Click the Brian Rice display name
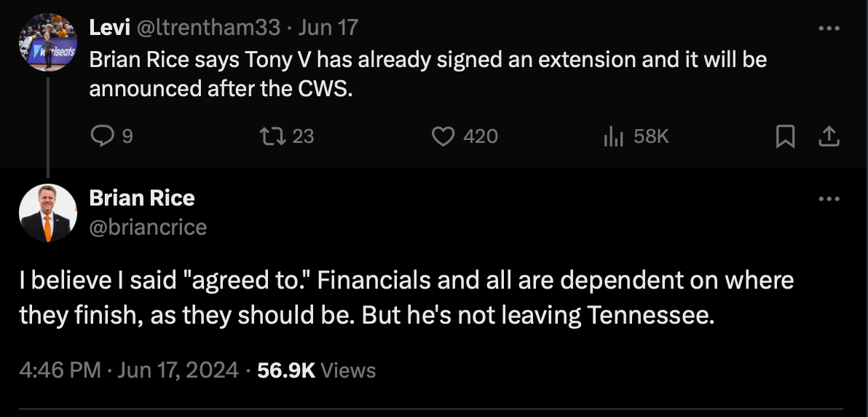Image resolution: width=868 pixels, height=417 pixels. (x=142, y=198)
